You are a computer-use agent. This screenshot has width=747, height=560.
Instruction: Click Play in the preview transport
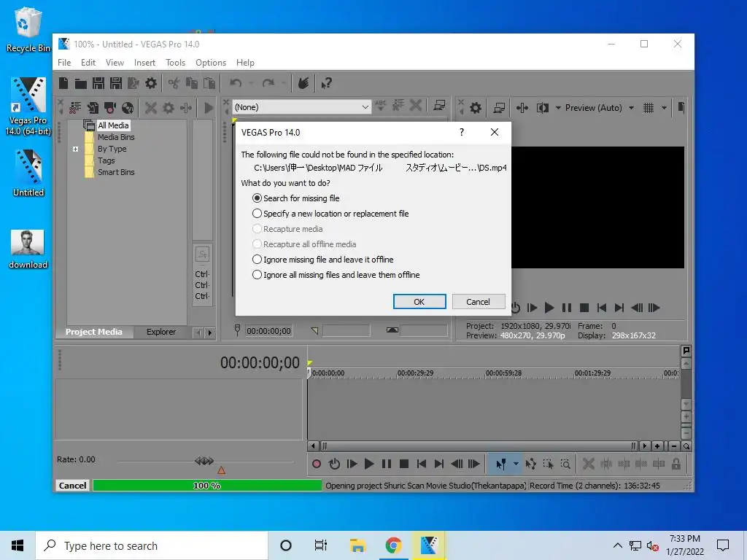click(x=549, y=308)
